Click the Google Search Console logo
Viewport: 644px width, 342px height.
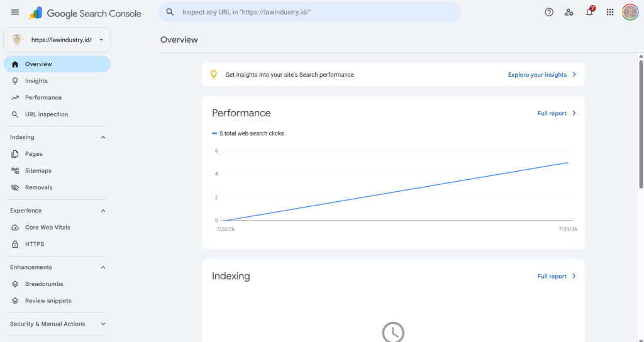click(85, 13)
